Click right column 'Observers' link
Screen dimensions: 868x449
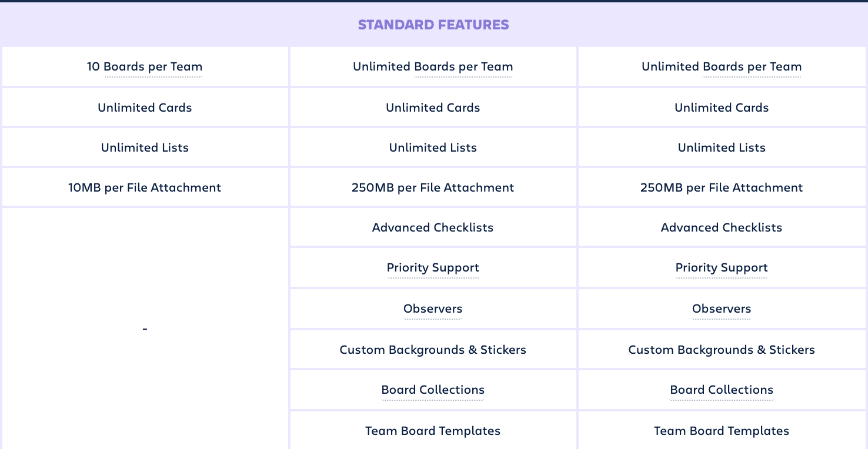722,309
